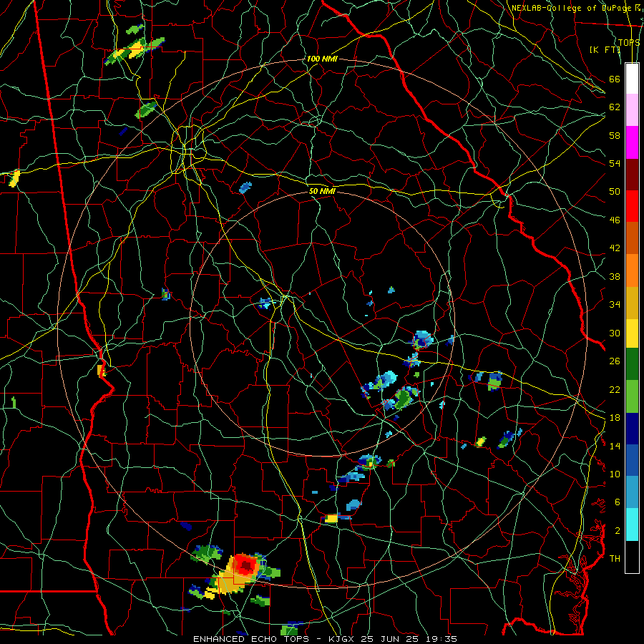Viewport: 644px width, 644px height.
Task: Click the cyan legend swatch
Action: [x=632, y=525]
